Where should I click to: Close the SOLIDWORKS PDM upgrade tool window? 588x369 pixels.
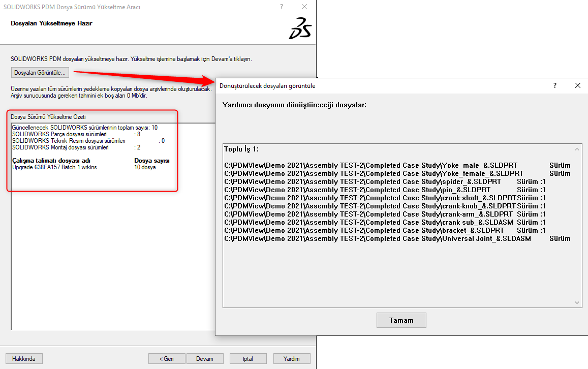point(304,7)
